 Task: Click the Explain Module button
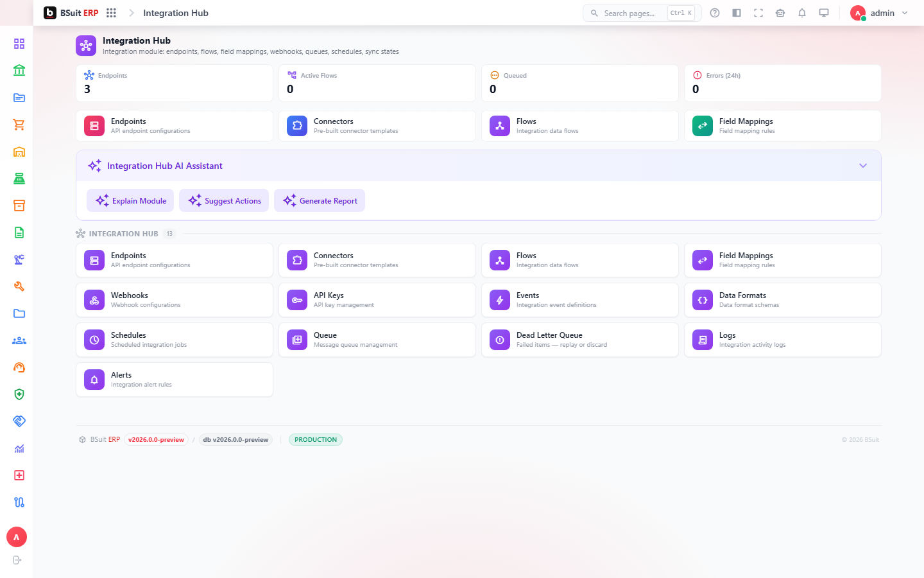point(130,200)
